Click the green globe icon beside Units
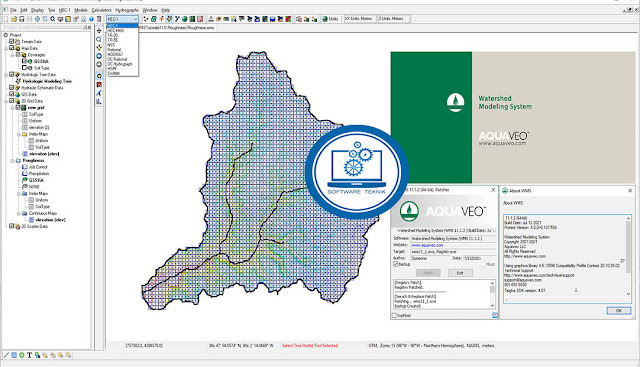Screen dimensions: 640x367 click(x=325, y=19)
